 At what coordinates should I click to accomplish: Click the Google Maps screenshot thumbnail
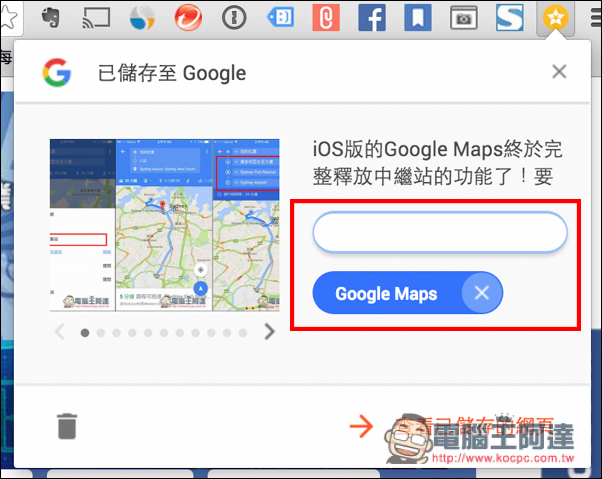click(164, 225)
